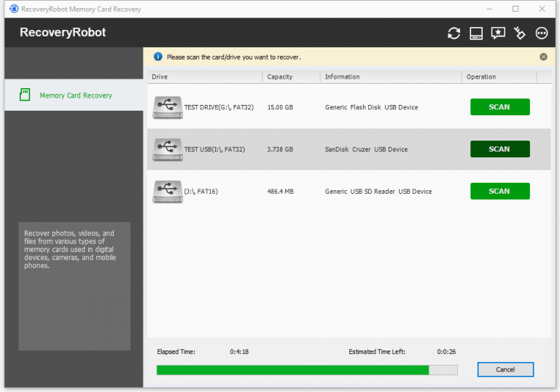
Task: Click the app icon in title bar
Action: [14, 9]
